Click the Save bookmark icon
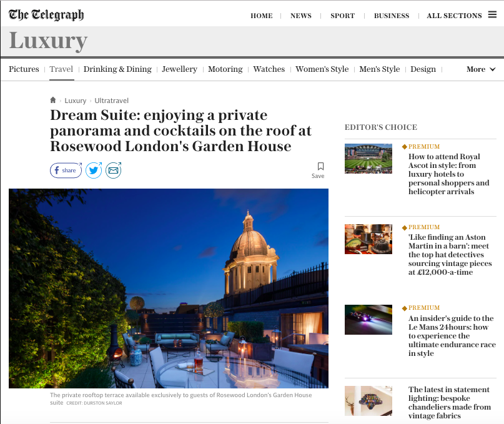This screenshot has width=504, height=424. click(x=320, y=166)
